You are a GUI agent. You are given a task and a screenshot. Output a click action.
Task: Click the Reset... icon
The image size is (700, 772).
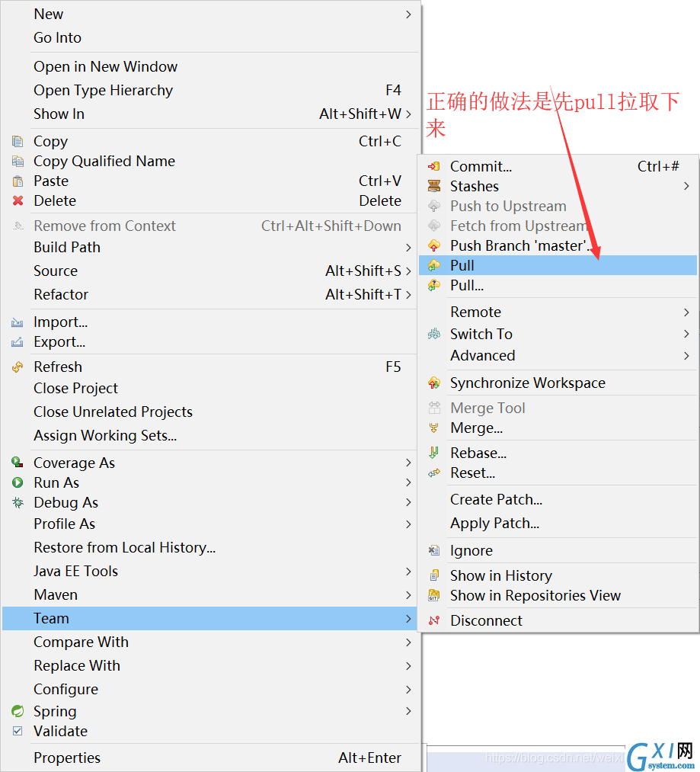click(x=434, y=473)
